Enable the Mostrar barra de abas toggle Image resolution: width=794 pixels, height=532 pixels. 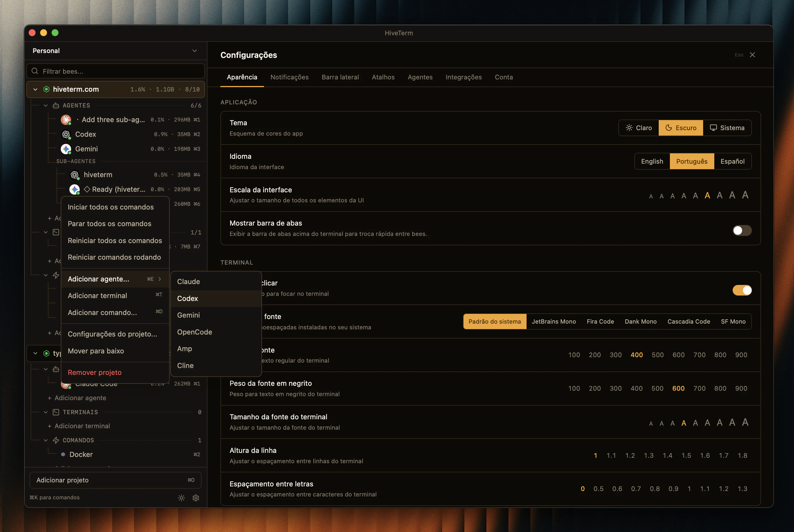pos(742,231)
